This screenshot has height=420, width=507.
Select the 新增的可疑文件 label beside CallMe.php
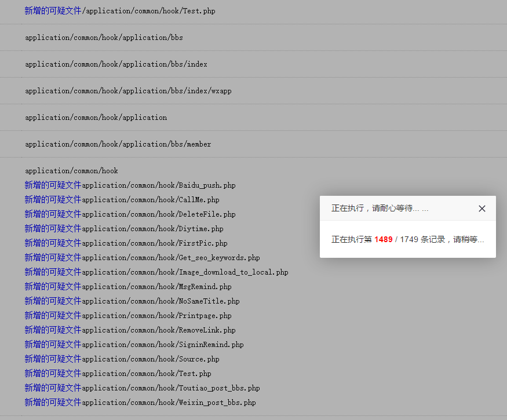(x=53, y=200)
